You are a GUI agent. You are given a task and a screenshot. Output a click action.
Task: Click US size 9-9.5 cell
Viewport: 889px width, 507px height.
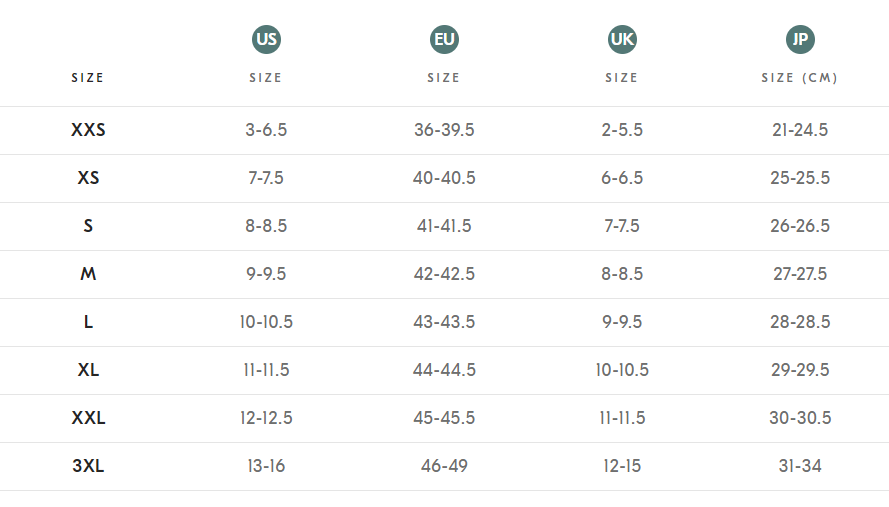pos(266,274)
